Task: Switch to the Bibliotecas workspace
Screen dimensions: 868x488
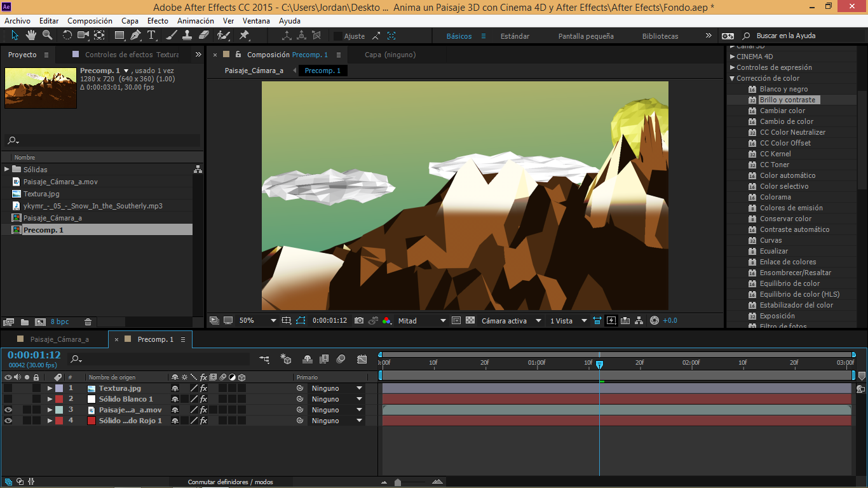Action: (660, 36)
